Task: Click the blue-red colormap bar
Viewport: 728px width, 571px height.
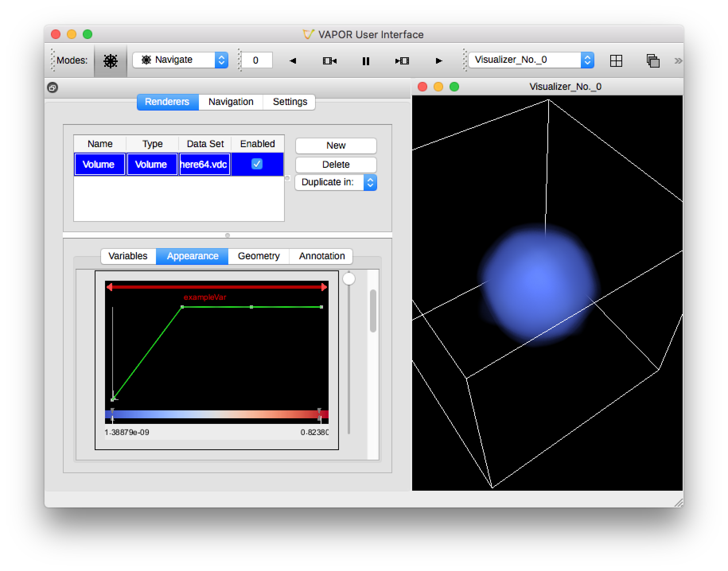Action: point(216,414)
